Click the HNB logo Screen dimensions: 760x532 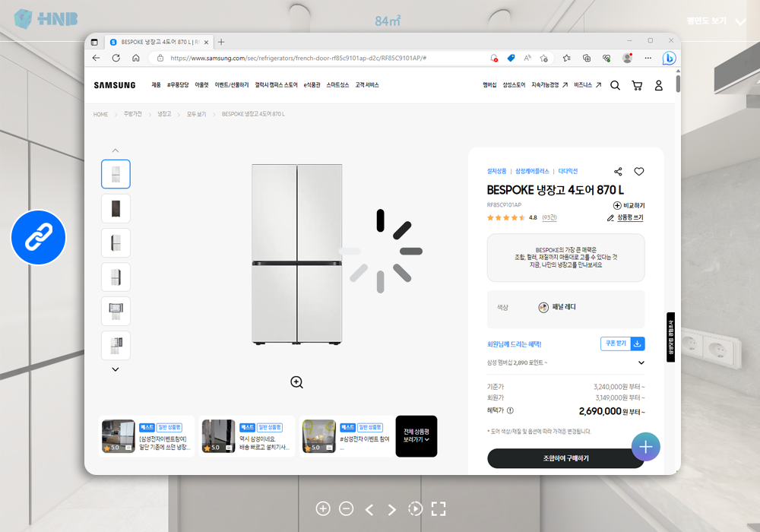46,19
